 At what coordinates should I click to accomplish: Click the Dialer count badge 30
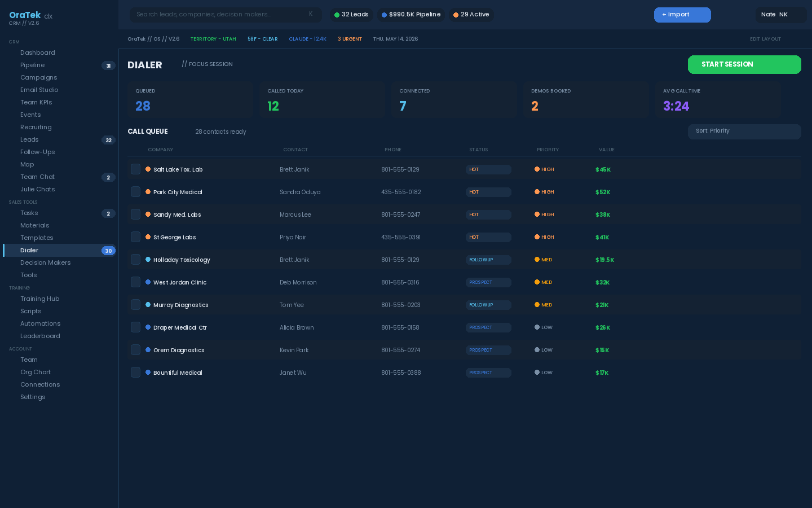click(108, 251)
